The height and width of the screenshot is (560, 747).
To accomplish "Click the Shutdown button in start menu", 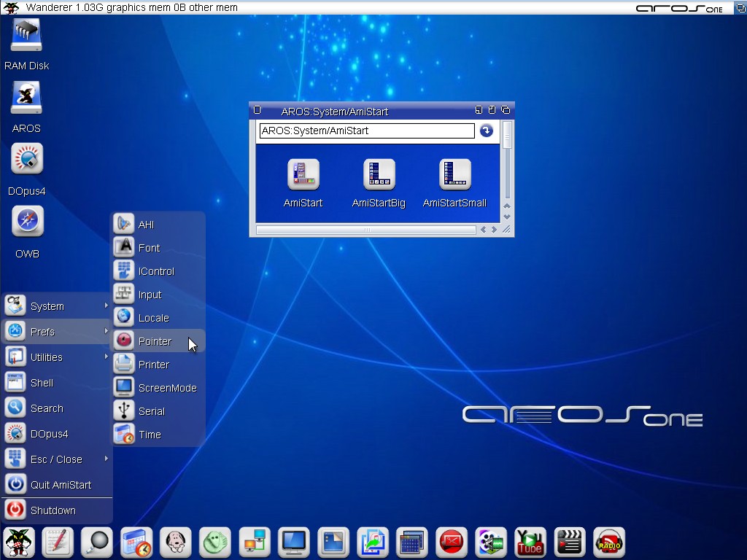I will 53,510.
